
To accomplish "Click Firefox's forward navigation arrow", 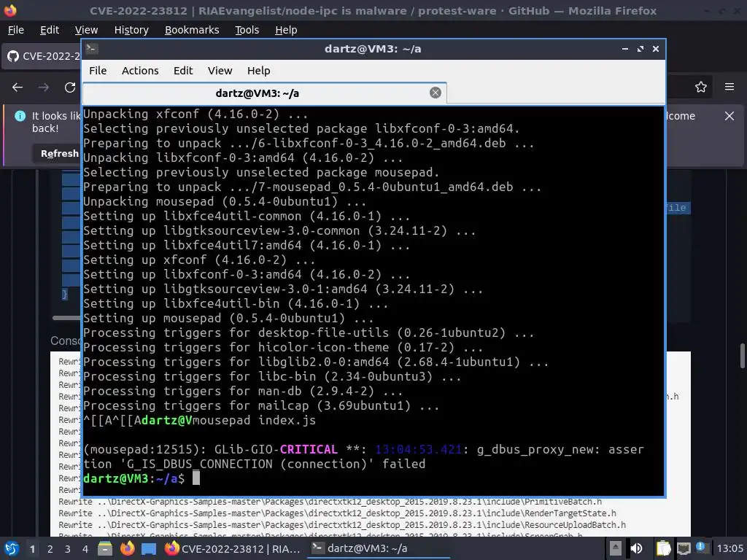I will coord(43,87).
